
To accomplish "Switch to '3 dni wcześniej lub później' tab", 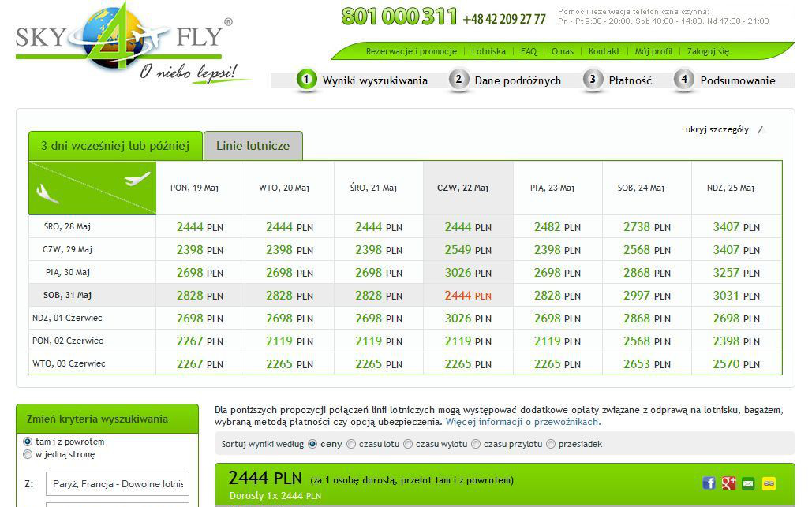I will coord(115,146).
